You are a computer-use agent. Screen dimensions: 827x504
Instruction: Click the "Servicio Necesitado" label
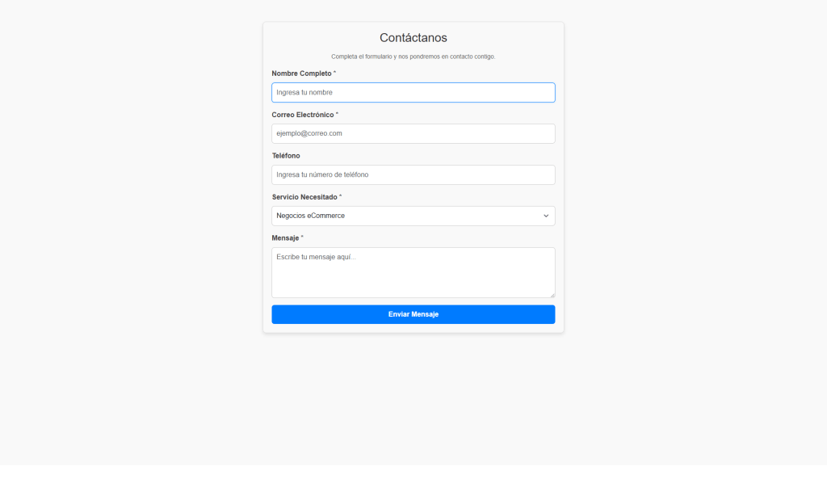coord(304,197)
